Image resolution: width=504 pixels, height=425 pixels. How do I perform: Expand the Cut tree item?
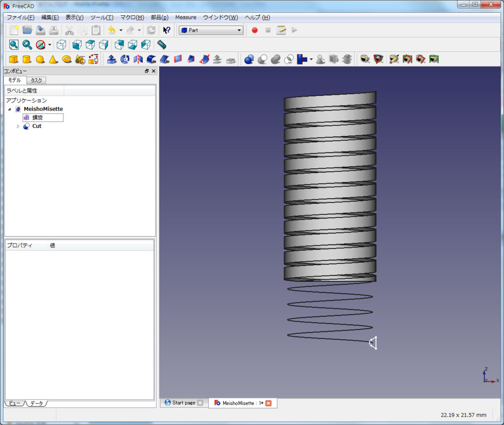tap(18, 126)
